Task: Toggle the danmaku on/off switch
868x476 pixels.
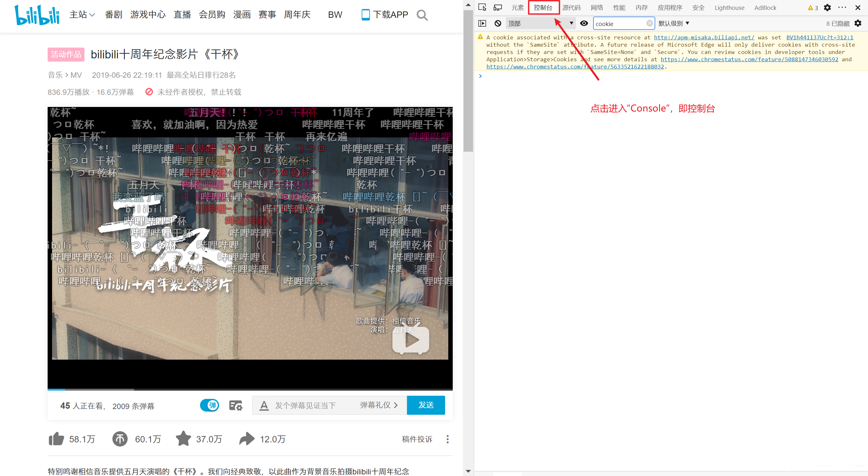Action: 209,405
